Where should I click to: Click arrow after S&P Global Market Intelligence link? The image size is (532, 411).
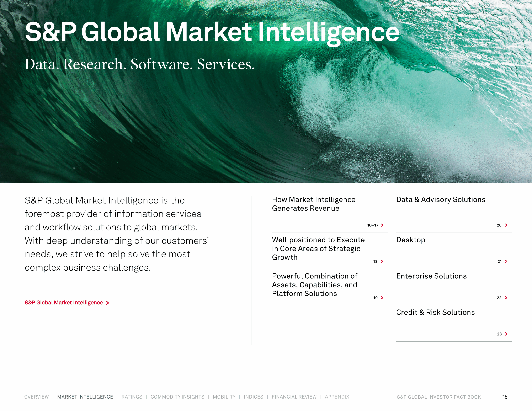[107, 303]
